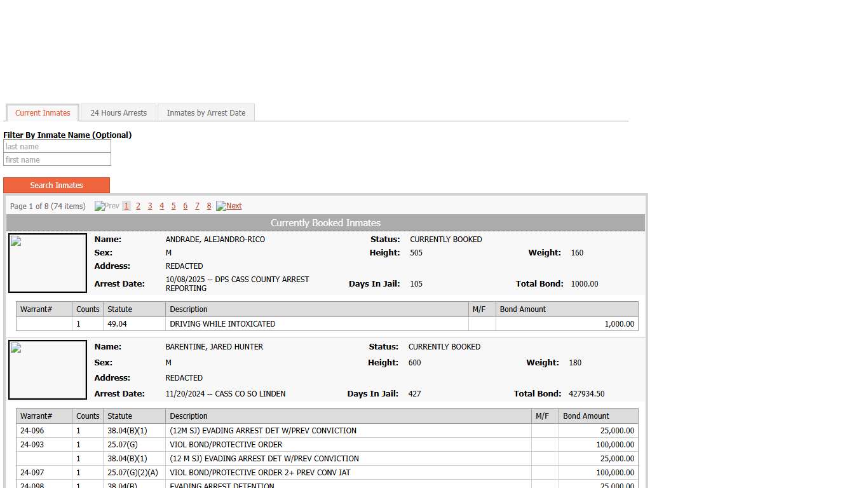Viewport: 868px width, 488px height.
Task: Click the first name filter field
Action: (57, 160)
